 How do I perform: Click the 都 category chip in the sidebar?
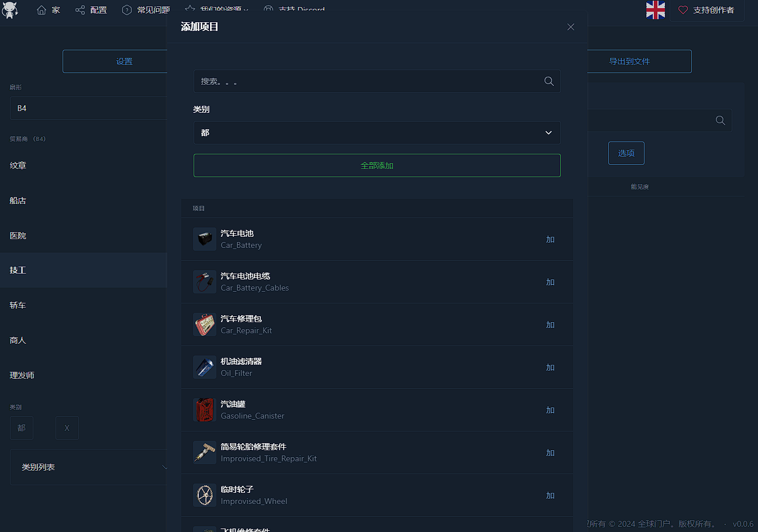coord(22,428)
